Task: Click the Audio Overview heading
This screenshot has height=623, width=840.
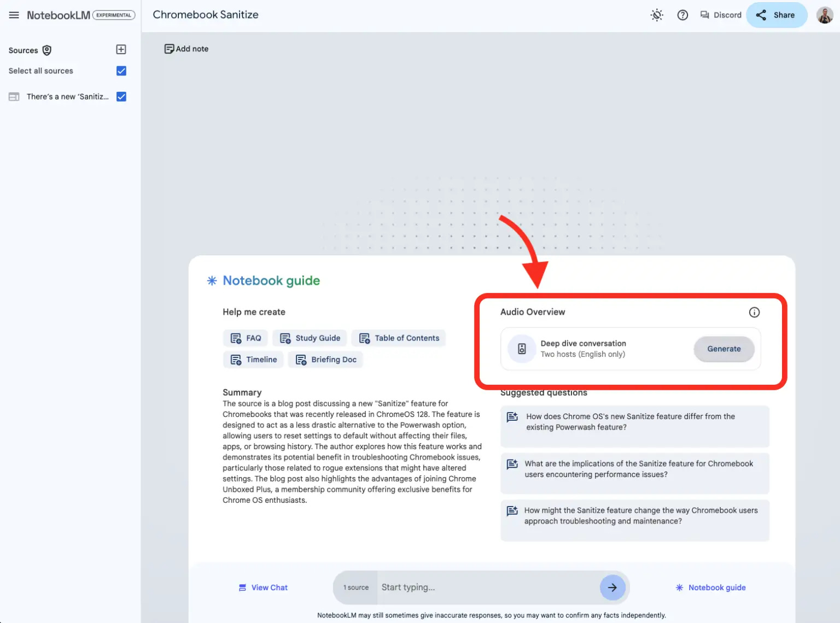Action: [x=533, y=312]
